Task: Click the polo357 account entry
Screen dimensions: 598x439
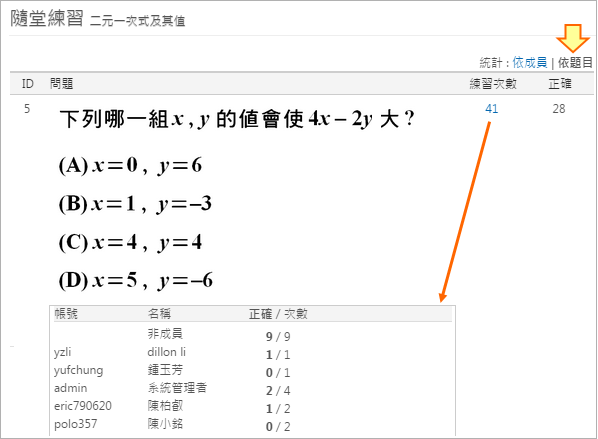Action: point(76,424)
